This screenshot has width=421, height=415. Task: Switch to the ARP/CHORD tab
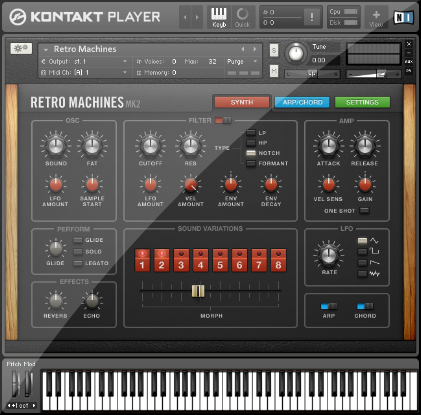[302, 102]
